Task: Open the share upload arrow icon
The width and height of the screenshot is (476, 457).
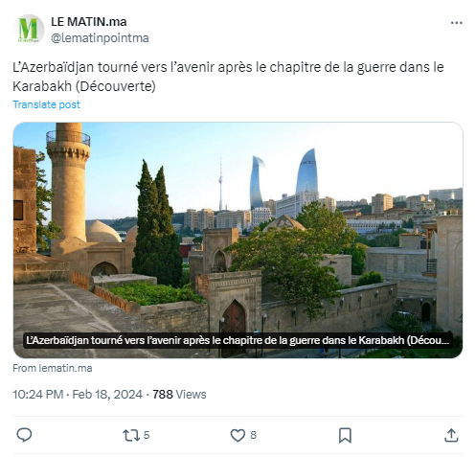Action: (x=451, y=435)
